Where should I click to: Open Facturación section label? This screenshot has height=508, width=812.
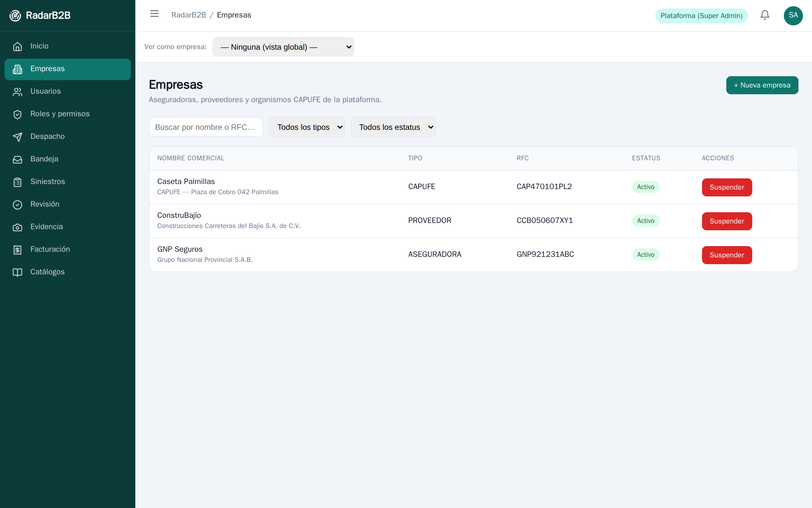[x=50, y=249]
